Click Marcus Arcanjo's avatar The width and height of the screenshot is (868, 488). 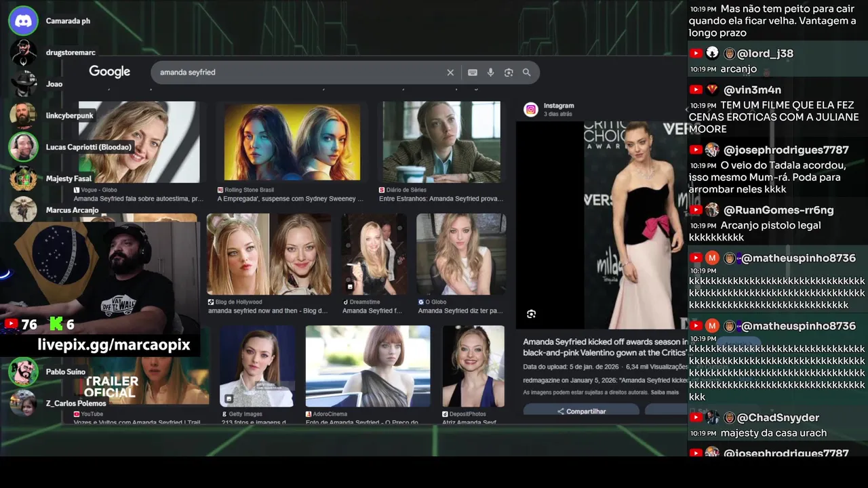24,209
